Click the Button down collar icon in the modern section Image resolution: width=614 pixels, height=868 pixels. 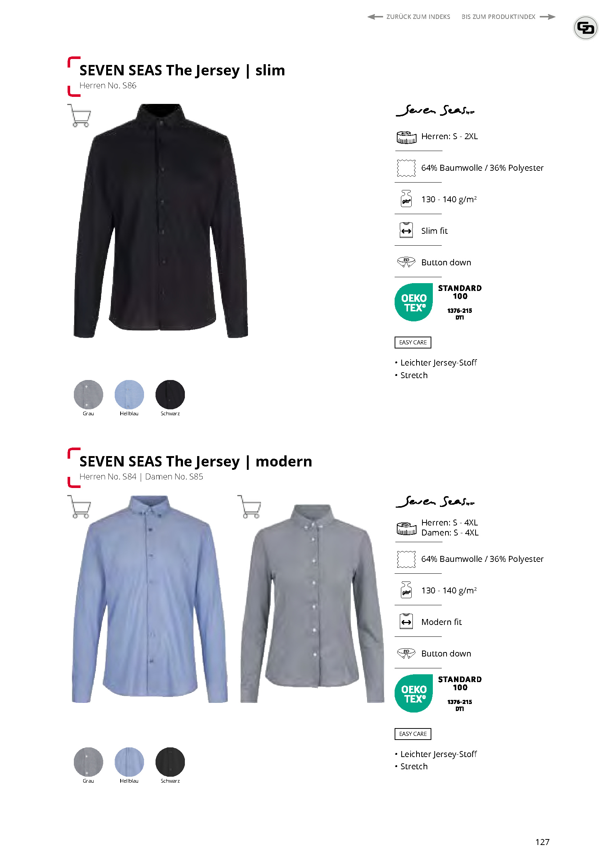(406, 654)
